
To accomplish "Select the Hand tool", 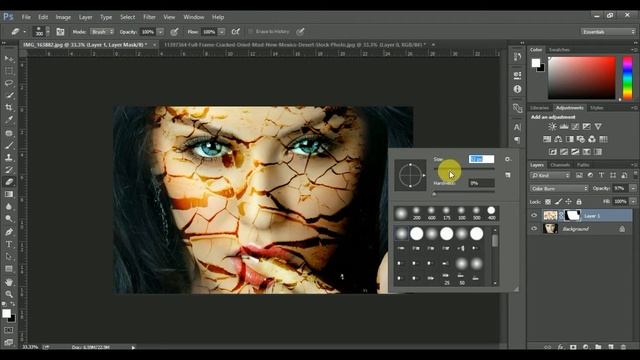I will 9,282.
